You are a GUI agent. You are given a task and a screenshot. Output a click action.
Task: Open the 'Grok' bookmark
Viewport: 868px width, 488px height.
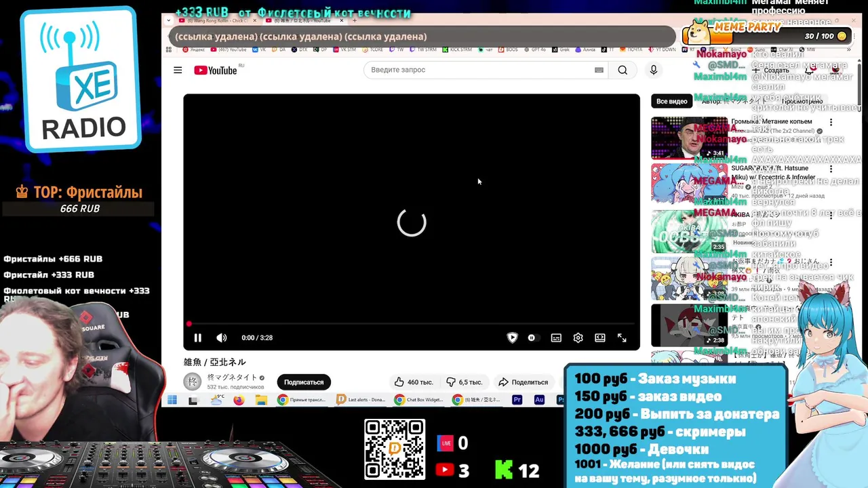point(561,49)
